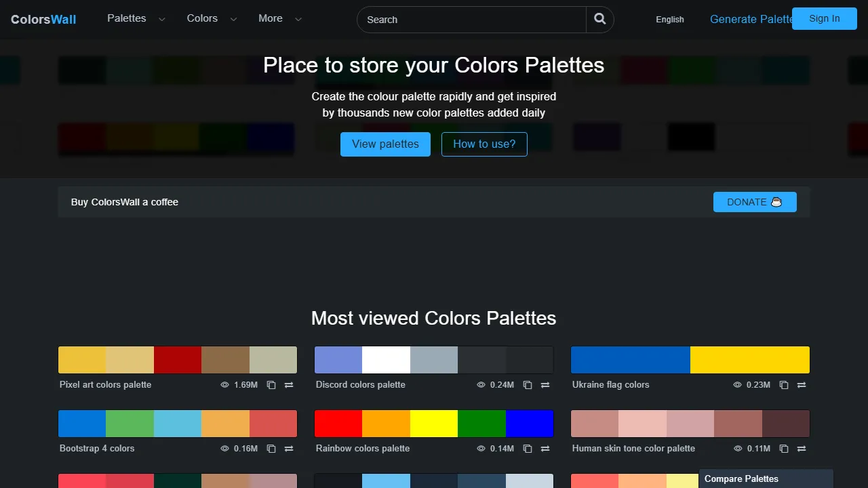Open the How to use page

[484, 144]
